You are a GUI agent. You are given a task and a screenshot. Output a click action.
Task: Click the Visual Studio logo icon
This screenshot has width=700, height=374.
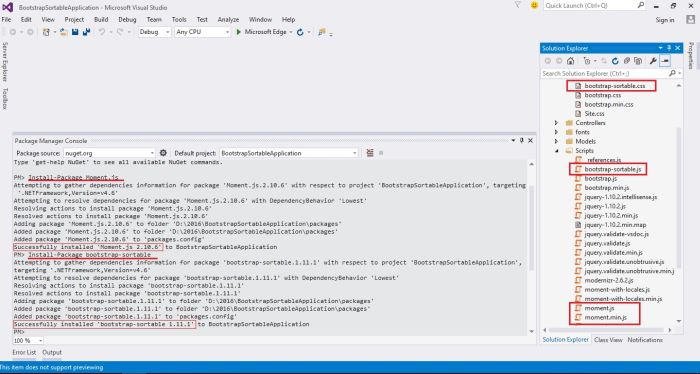(8, 7)
